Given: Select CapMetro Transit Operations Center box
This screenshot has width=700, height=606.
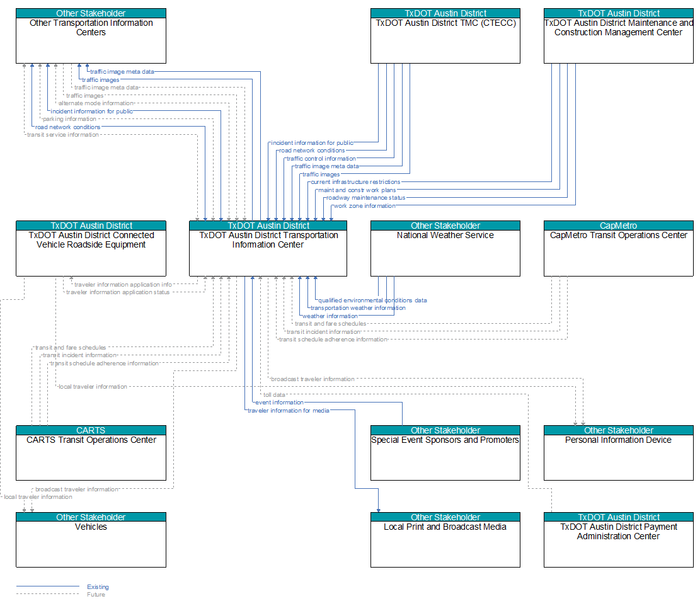Looking at the screenshot, I should point(618,249).
